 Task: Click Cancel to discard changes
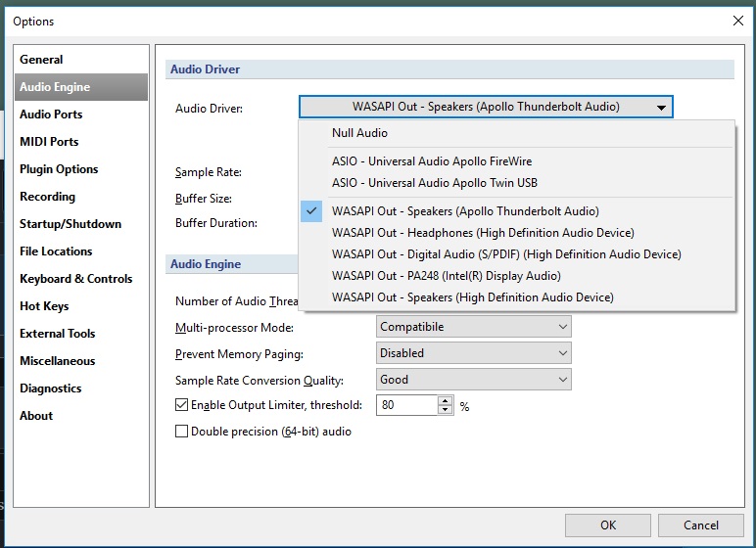coord(701,525)
